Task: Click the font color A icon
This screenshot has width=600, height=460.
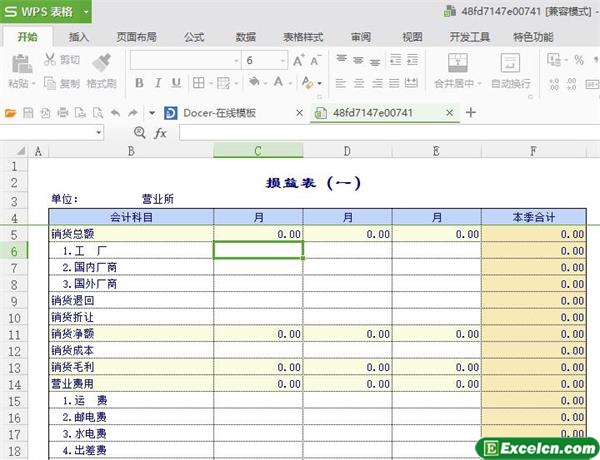Action: coord(278,82)
